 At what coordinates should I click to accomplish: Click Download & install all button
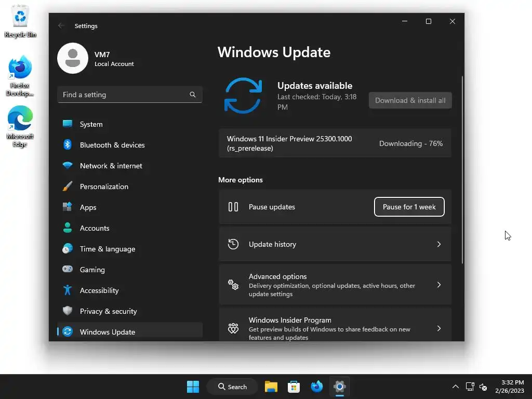pyautogui.click(x=410, y=100)
